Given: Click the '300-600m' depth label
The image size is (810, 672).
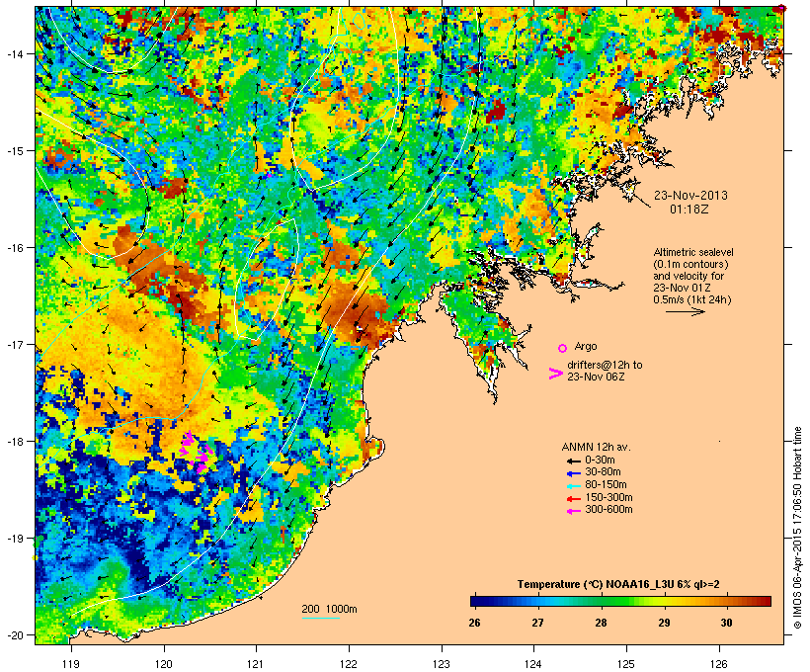Looking at the screenshot, I should (x=608, y=510).
